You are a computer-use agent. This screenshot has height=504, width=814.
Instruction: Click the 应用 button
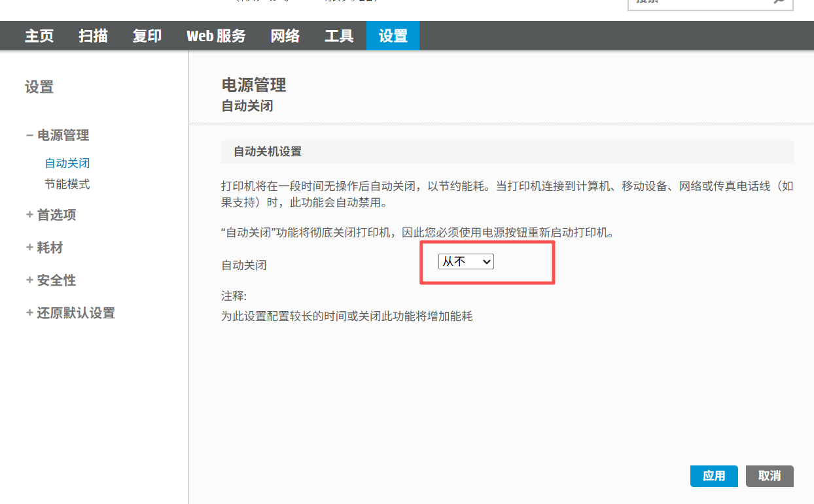coord(714,476)
